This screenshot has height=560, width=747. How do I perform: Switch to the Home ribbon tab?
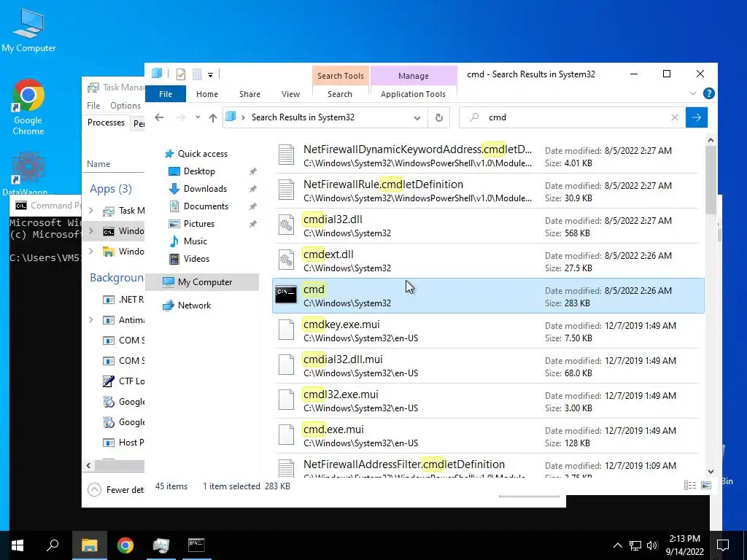pos(206,94)
